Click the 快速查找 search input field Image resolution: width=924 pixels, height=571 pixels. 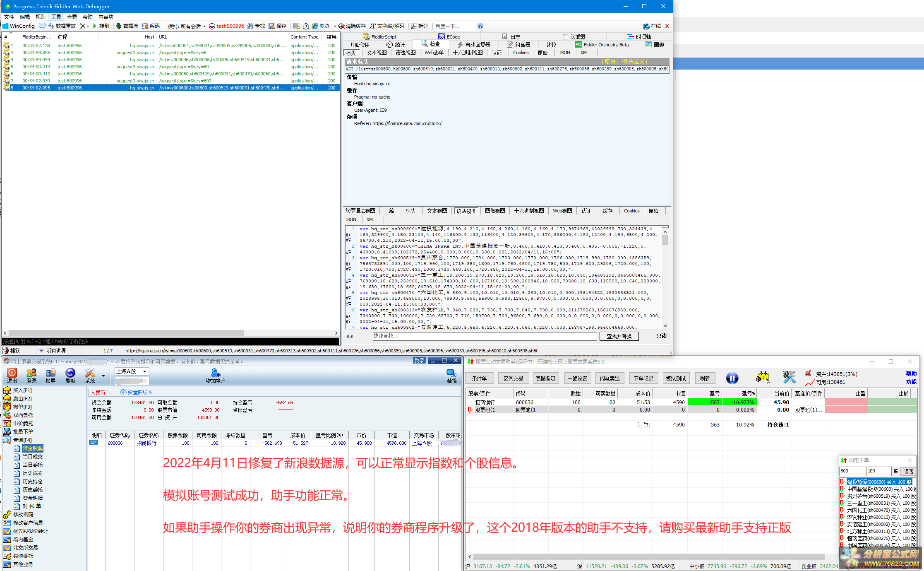click(x=485, y=336)
